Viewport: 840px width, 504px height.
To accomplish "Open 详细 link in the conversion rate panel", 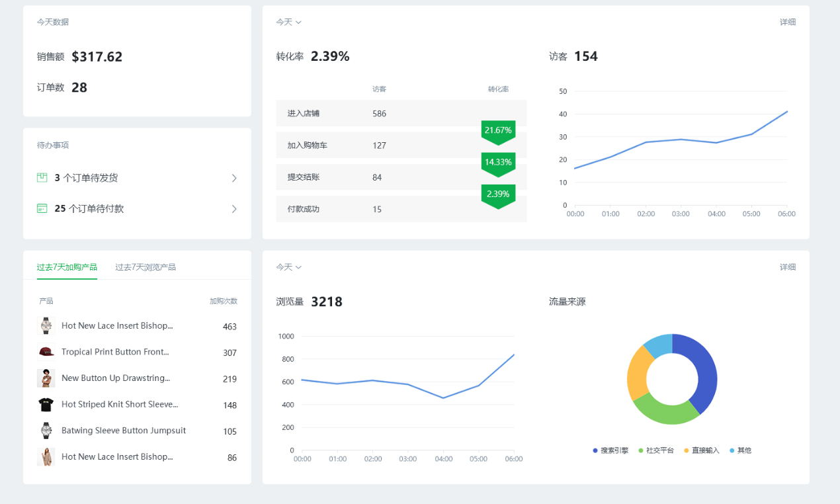I will [x=787, y=22].
